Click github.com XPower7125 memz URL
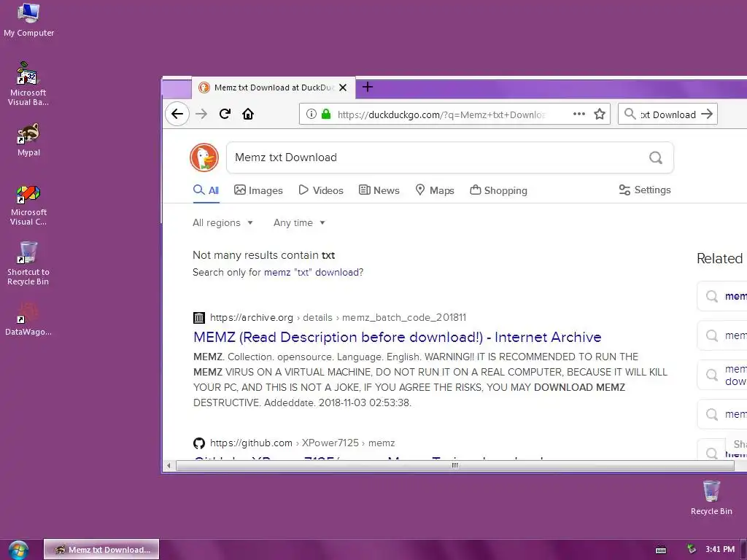Image resolution: width=747 pixels, height=560 pixels. 302,443
